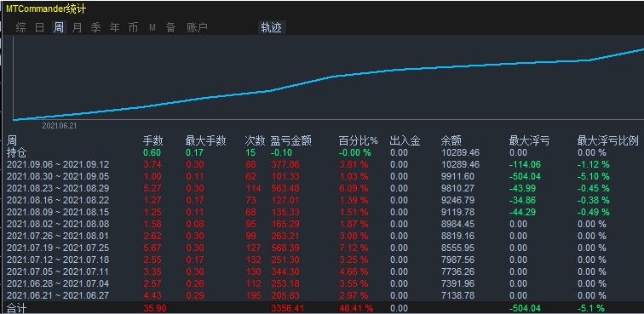The image size is (644, 314).
Task: Select the 币 currency tab
Action: coord(133,27)
